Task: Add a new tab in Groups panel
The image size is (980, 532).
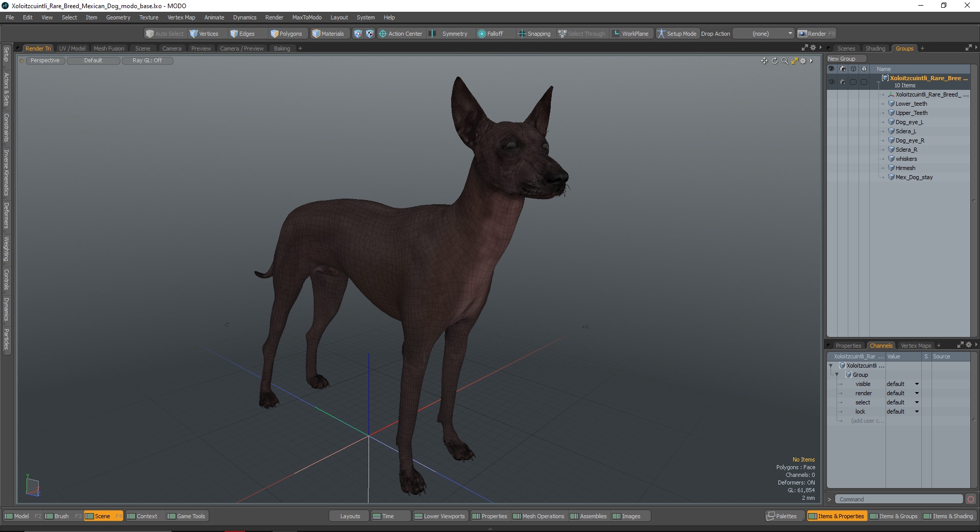Action: (x=922, y=49)
